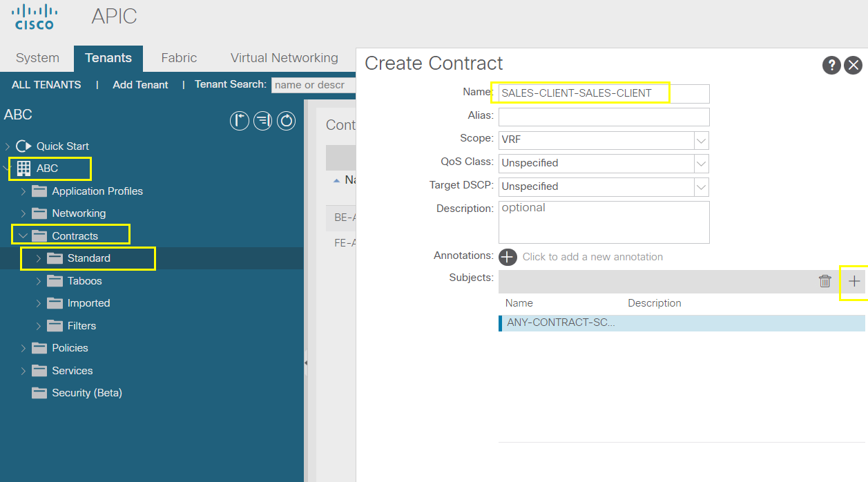Click the Tenant Search field
The width and height of the screenshot is (868, 482).
coord(314,85)
